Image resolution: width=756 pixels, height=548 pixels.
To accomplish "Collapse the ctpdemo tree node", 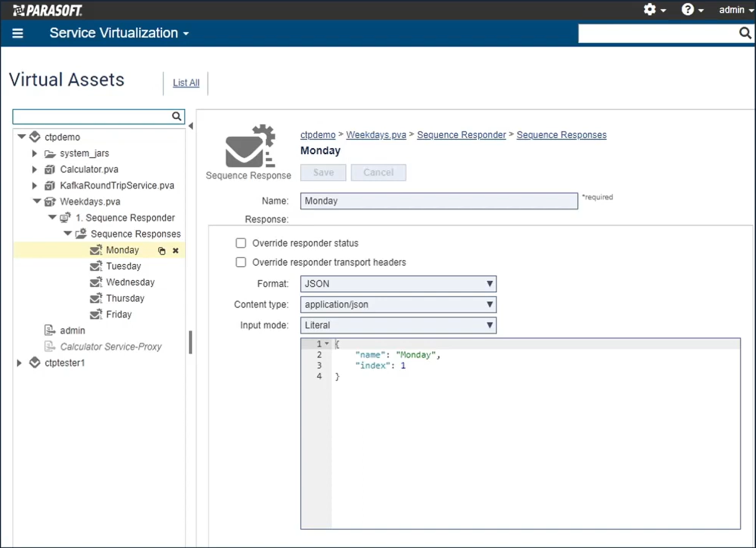I will tap(21, 136).
